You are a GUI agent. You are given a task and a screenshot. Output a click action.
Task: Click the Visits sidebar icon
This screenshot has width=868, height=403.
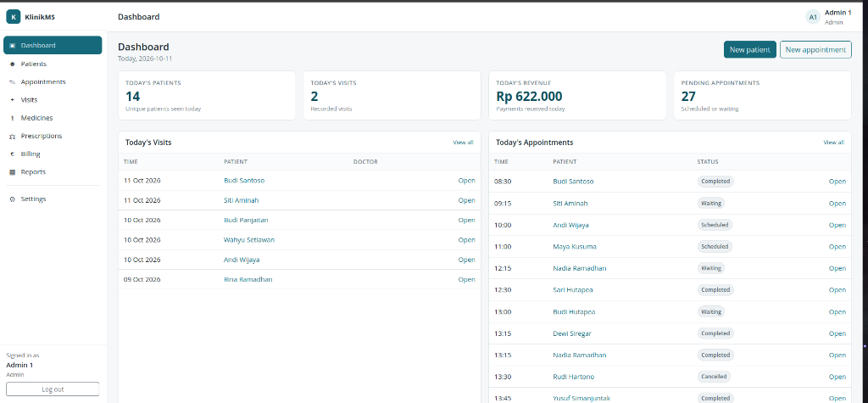pyautogui.click(x=12, y=100)
